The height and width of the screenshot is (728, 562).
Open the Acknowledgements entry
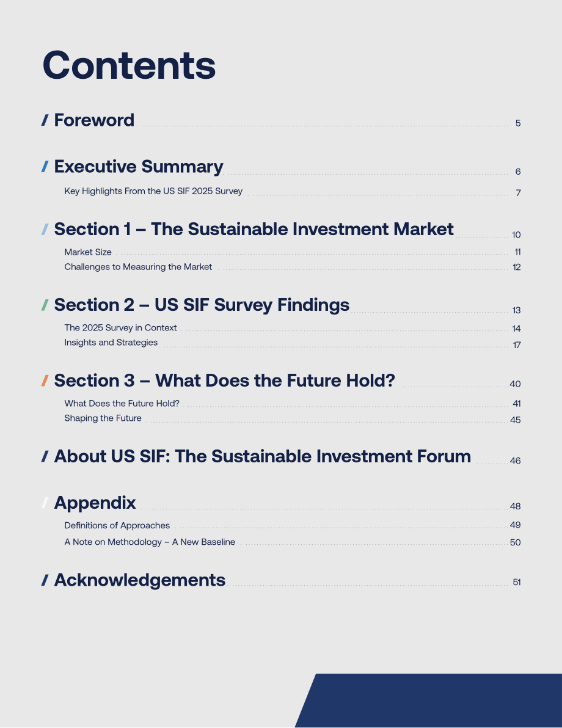pos(139,580)
